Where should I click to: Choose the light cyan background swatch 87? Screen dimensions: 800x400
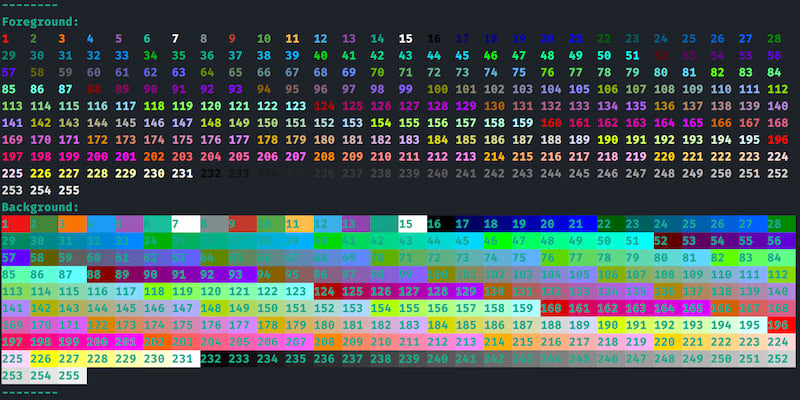pos(72,274)
